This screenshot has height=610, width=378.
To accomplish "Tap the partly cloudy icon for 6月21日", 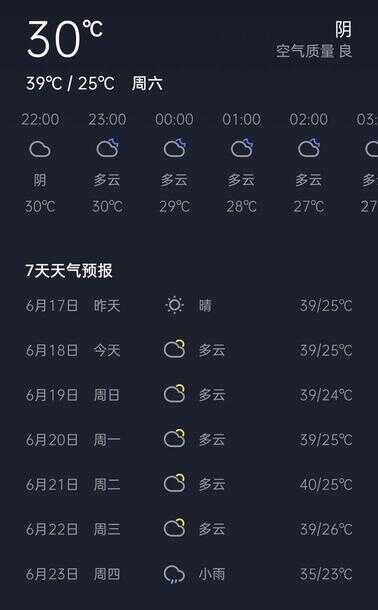I will click(174, 484).
